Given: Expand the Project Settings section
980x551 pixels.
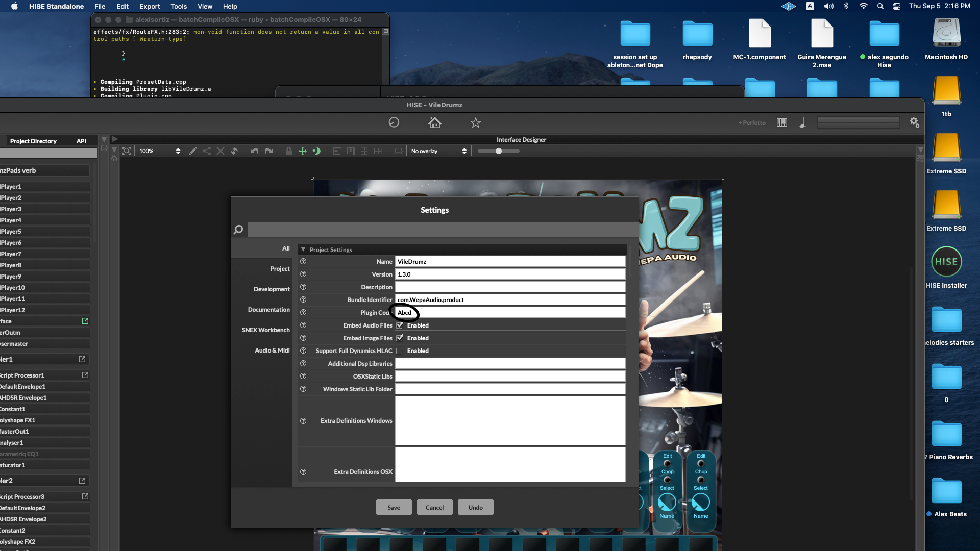Looking at the screenshot, I should pos(303,249).
